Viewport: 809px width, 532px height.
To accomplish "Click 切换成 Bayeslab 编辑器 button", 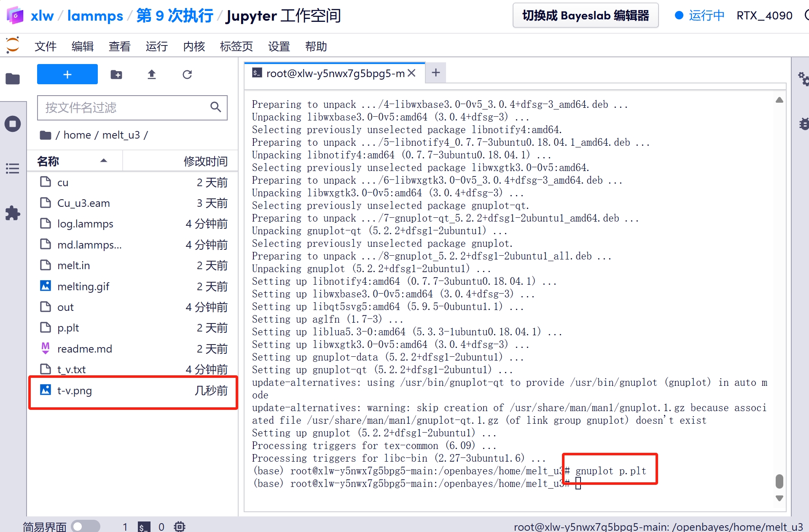I will (x=585, y=16).
